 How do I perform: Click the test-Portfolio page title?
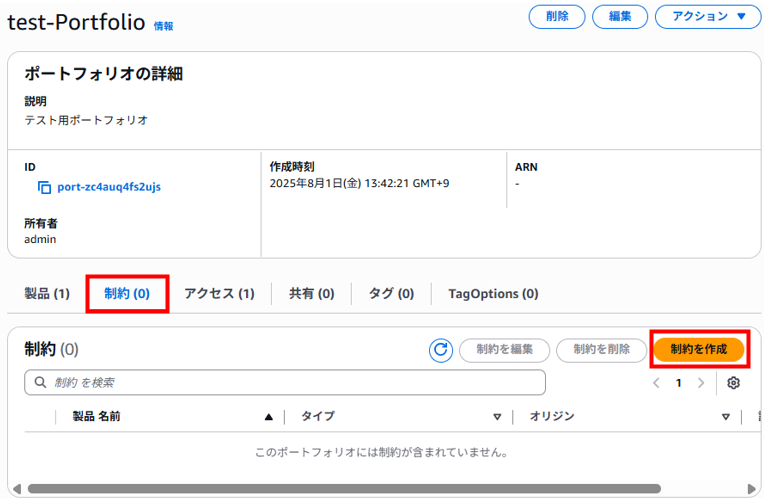click(76, 22)
